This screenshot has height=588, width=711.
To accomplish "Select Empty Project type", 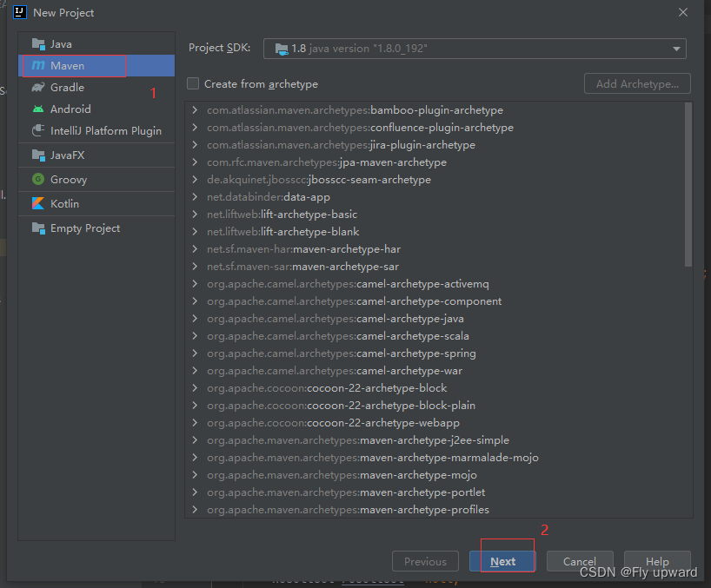I will pos(96,228).
